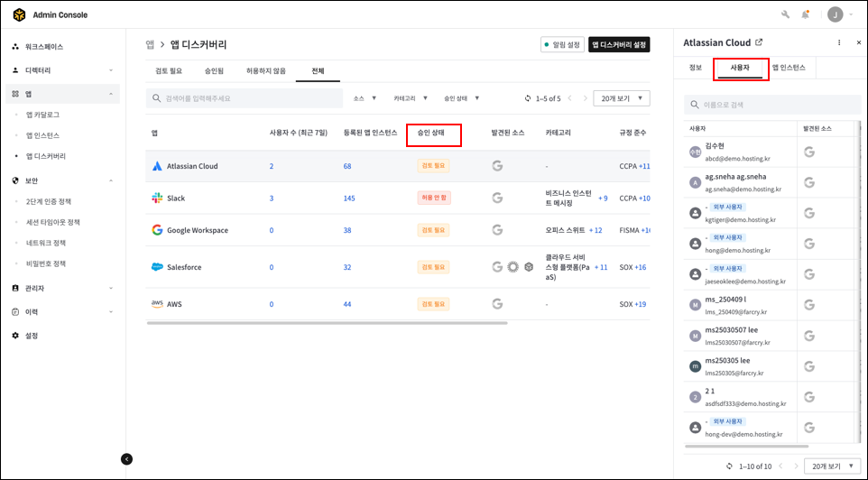Viewport: 868px width, 480px height.
Task: Open the three-dot menu in Atlassian Cloud panel
Action: [x=839, y=42]
